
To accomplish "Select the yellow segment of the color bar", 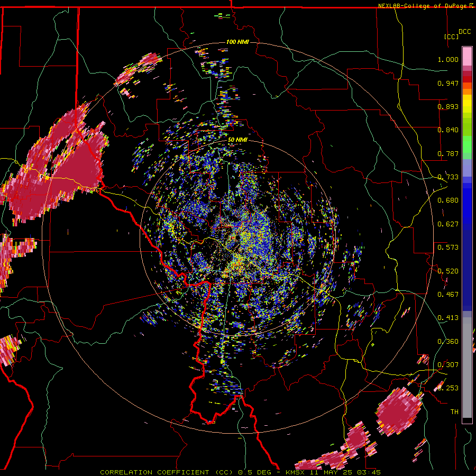I will click(467, 104).
